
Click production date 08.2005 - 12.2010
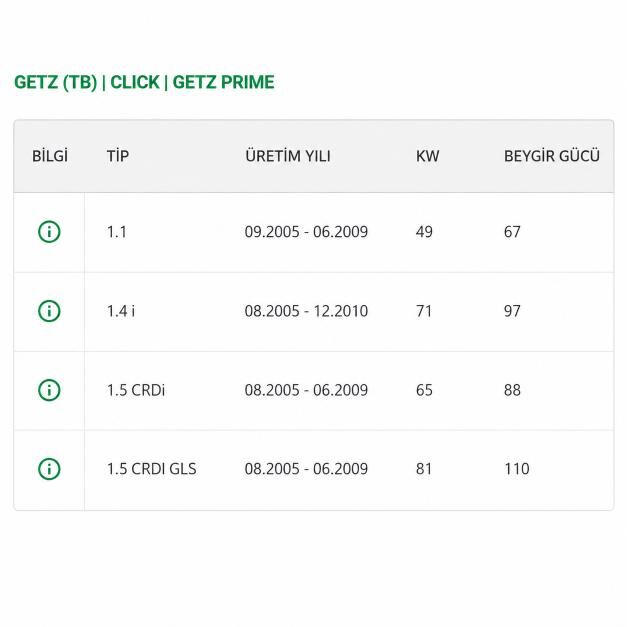click(306, 311)
